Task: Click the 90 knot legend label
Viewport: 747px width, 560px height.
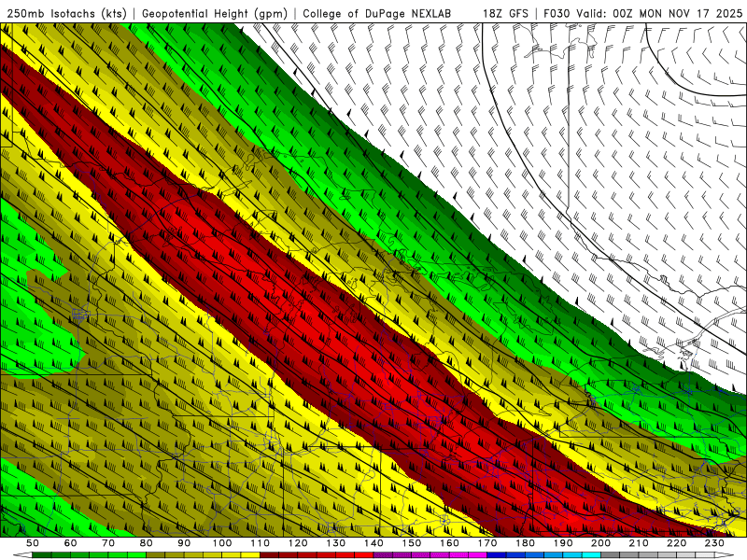Action: coord(184,543)
